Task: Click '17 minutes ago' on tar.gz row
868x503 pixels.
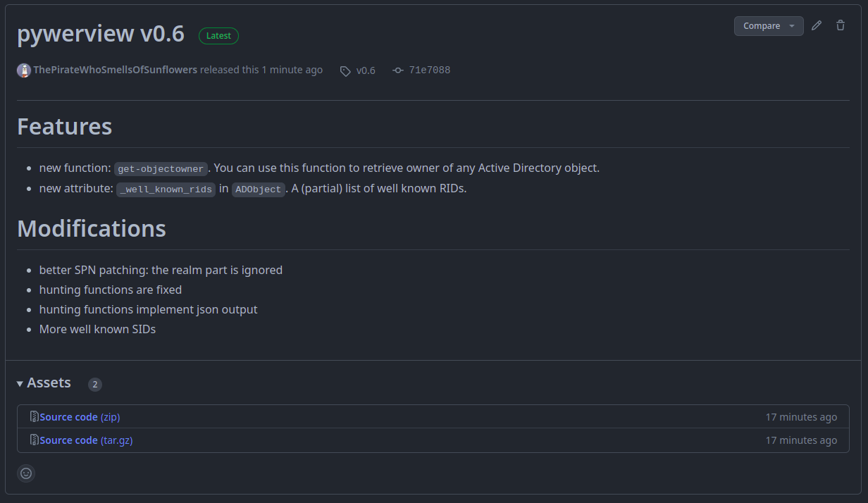Action: [x=801, y=440]
